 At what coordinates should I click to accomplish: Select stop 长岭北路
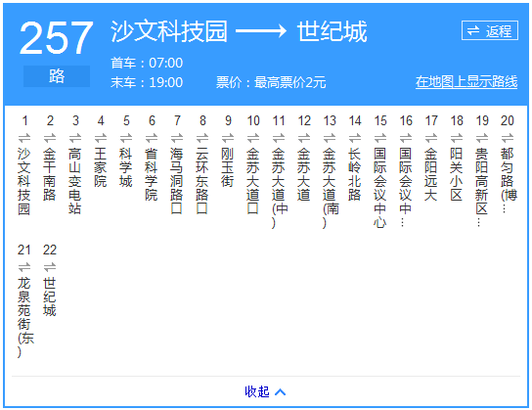tap(355, 174)
